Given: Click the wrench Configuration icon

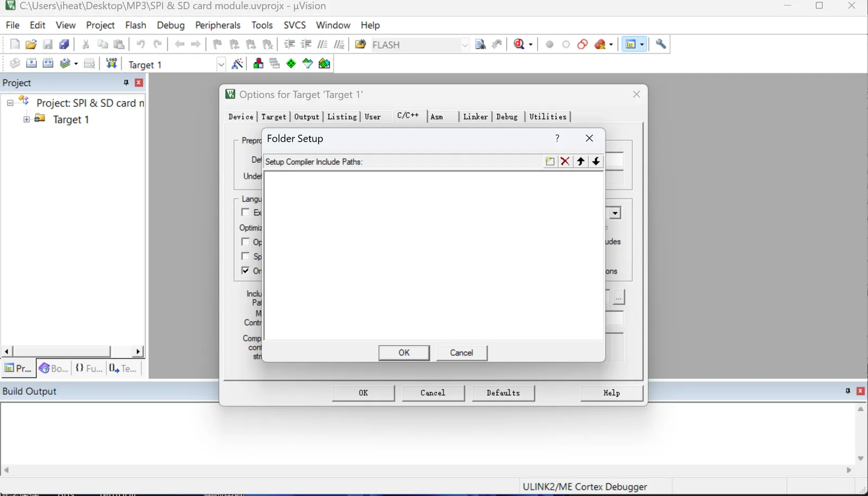Looking at the screenshot, I should point(661,44).
